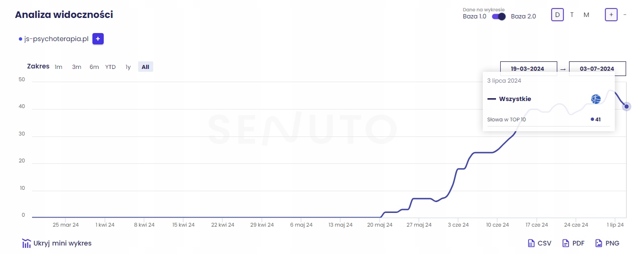The width and height of the screenshot is (644, 254).
Task: Select the 1m range
Action: pyautogui.click(x=58, y=67)
